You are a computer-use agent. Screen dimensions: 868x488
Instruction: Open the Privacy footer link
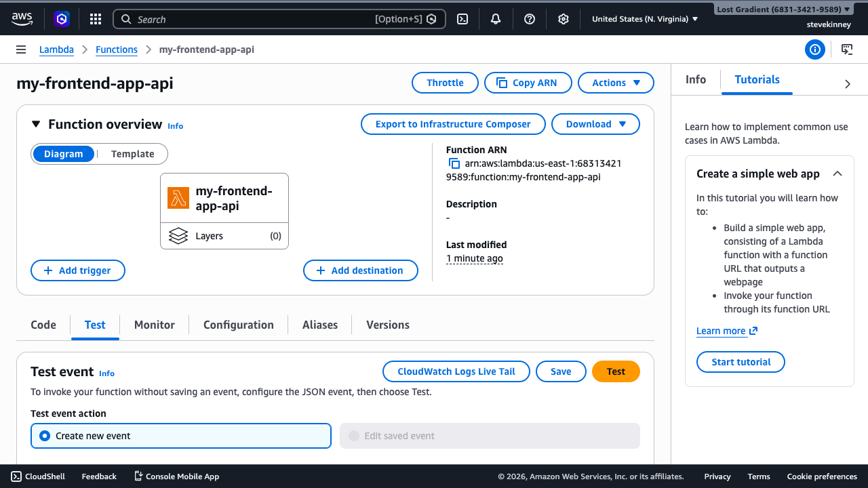[x=717, y=476]
